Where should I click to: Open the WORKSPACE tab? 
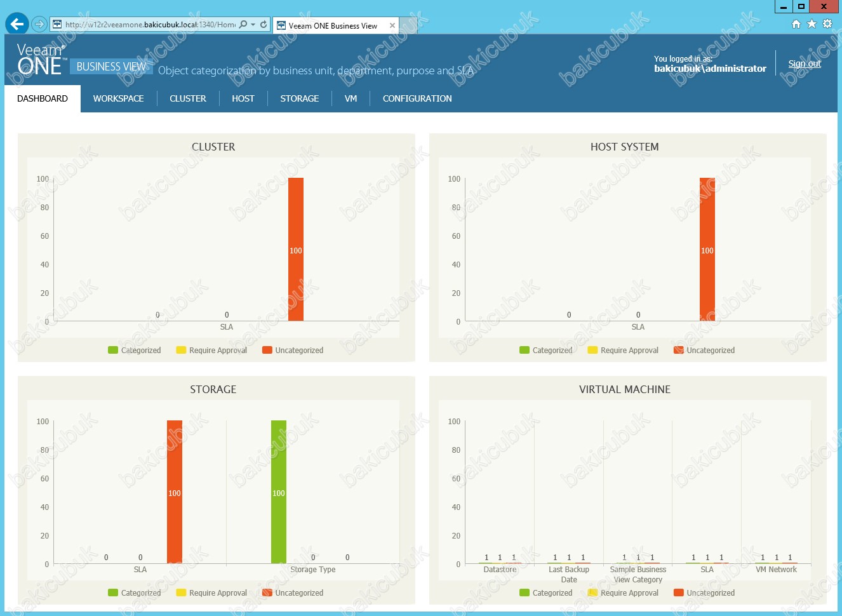coord(119,98)
